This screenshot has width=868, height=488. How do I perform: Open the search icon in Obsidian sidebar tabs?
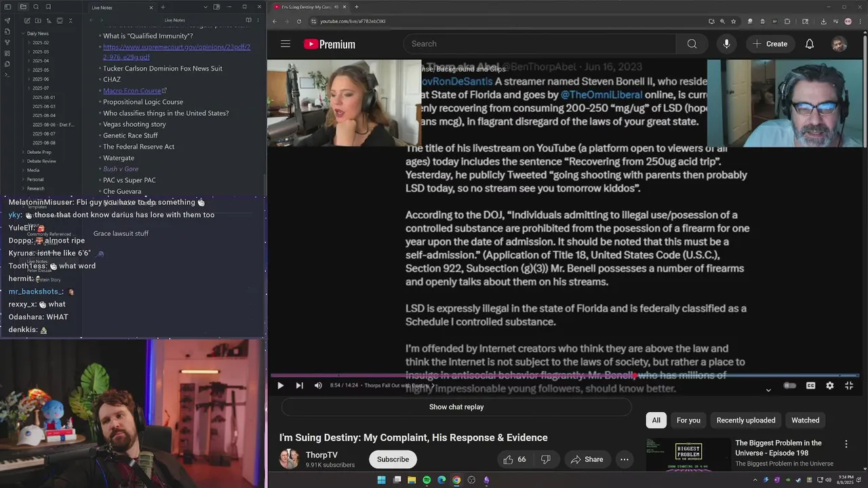pos(36,7)
